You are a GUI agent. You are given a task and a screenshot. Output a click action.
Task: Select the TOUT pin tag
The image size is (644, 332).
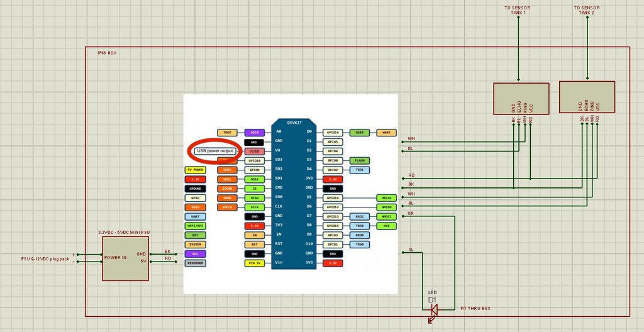(227, 133)
